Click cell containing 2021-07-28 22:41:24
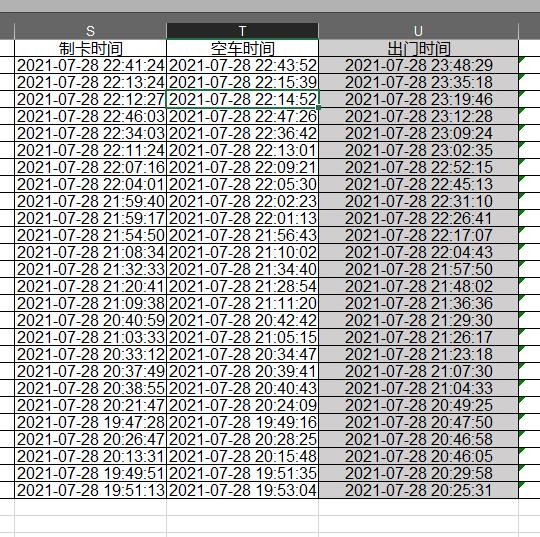The image size is (540, 537). (90, 65)
